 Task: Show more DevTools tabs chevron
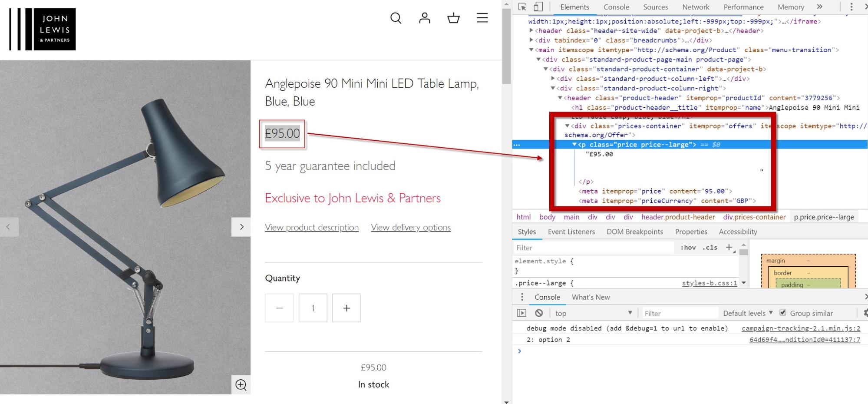819,7
